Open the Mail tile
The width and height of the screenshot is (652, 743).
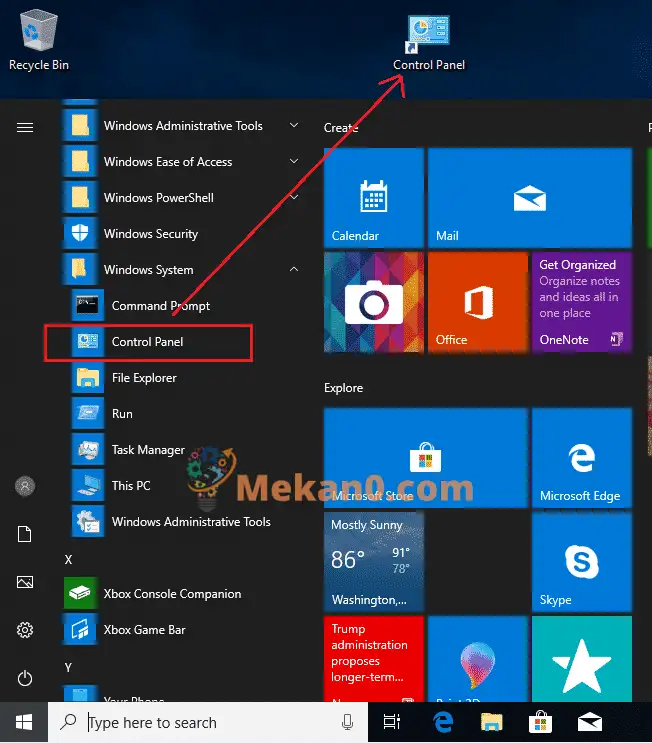[530, 198]
